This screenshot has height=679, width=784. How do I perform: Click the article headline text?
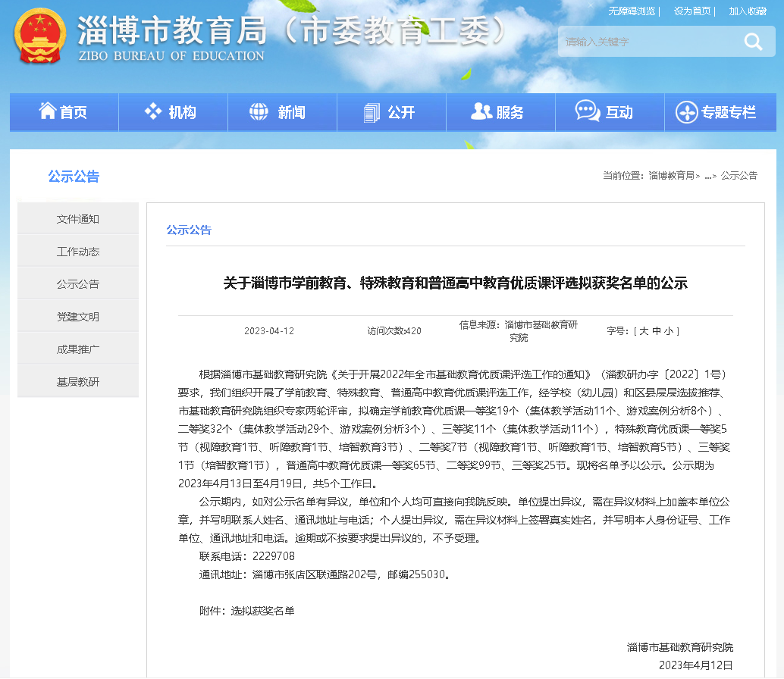pyautogui.click(x=456, y=283)
